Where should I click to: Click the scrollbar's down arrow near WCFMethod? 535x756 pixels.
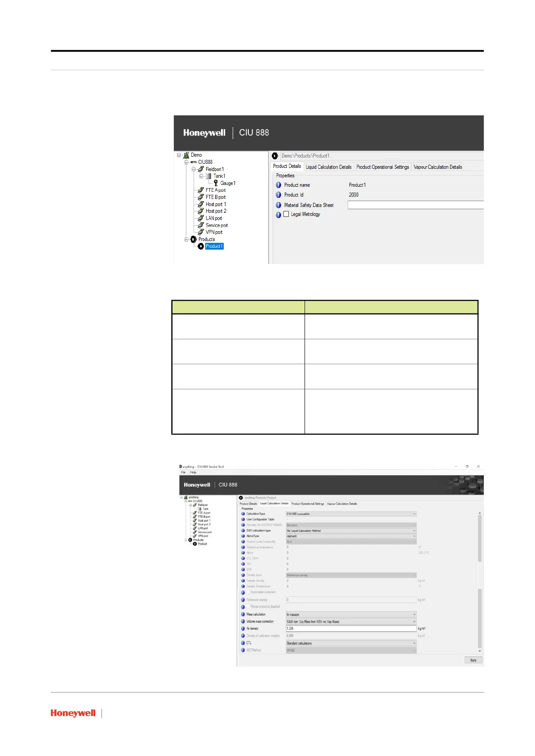480,651
